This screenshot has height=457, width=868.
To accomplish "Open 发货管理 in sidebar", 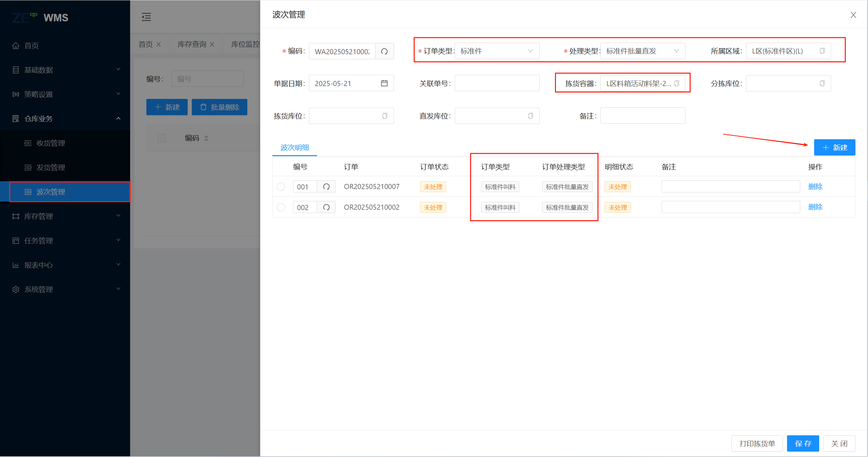I will pos(51,167).
